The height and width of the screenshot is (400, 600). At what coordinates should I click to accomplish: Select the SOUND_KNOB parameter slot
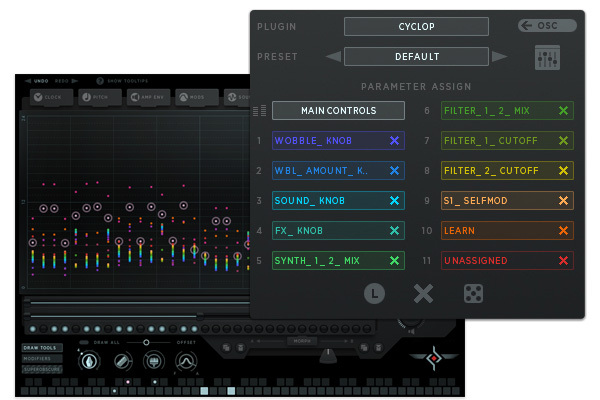coord(338,201)
